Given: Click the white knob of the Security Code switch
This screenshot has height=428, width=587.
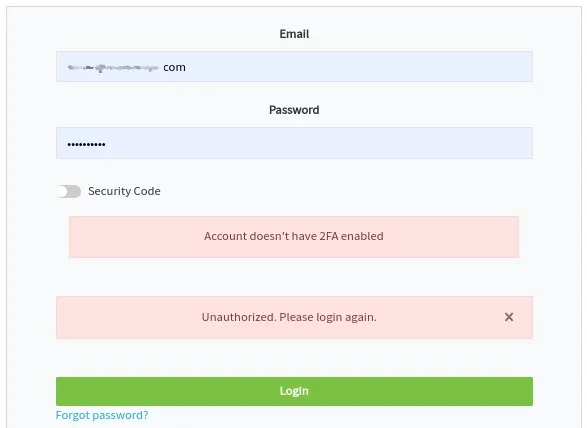Looking at the screenshot, I should tap(62, 191).
